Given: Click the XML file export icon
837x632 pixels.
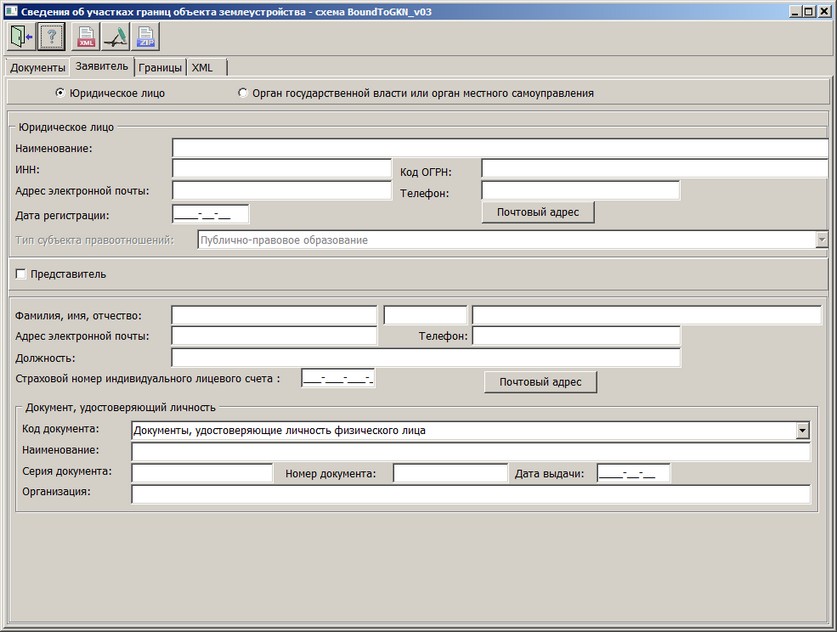Looking at the screenshot, I should (87, 37).
